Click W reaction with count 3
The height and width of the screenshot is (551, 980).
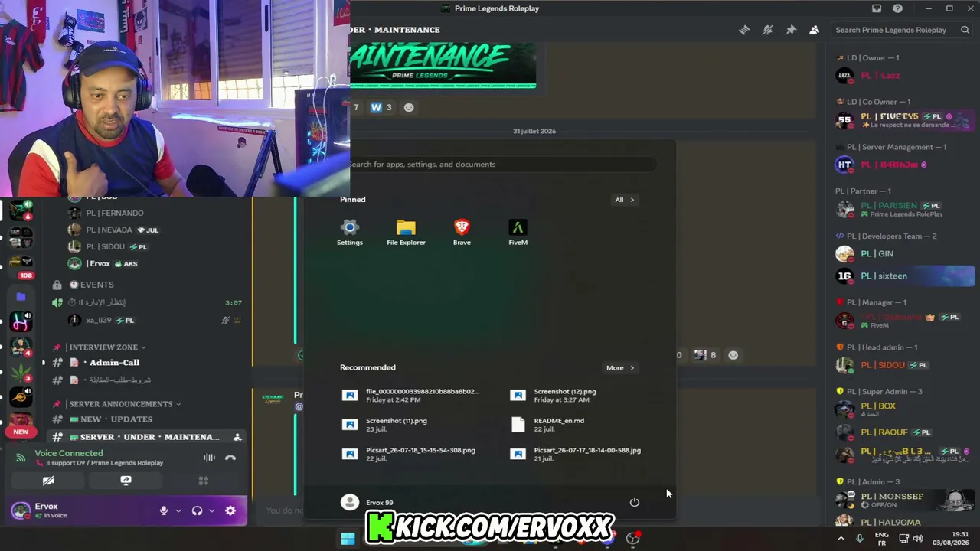[381, 107]
